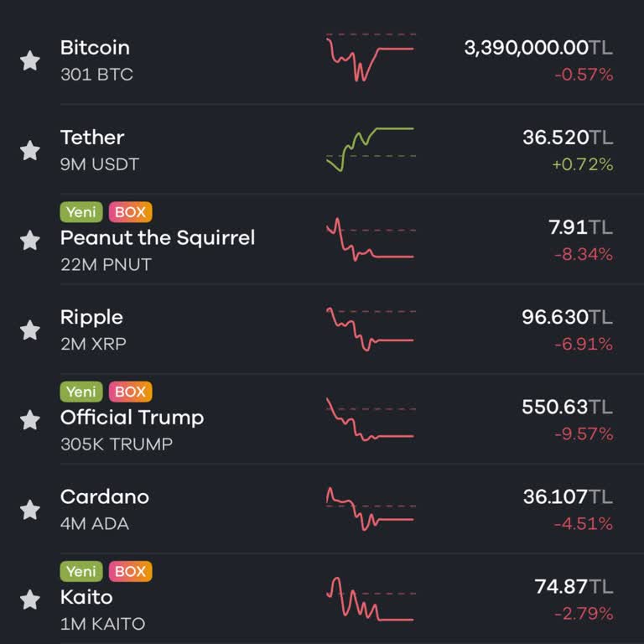Click the BOX badge above Kaito
This screenshot has height=644, width=644.
click(131, 571)
